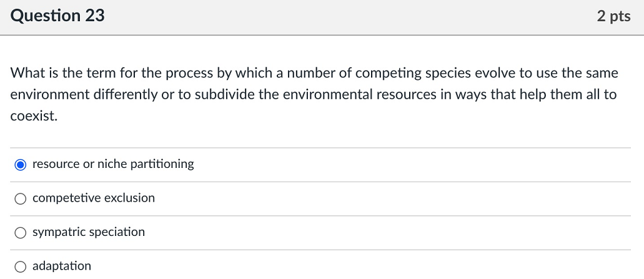The height and width of the screenshot is (279, 644).
Task: Click the "2 pts" points label
Action: [x=613, y=17]
